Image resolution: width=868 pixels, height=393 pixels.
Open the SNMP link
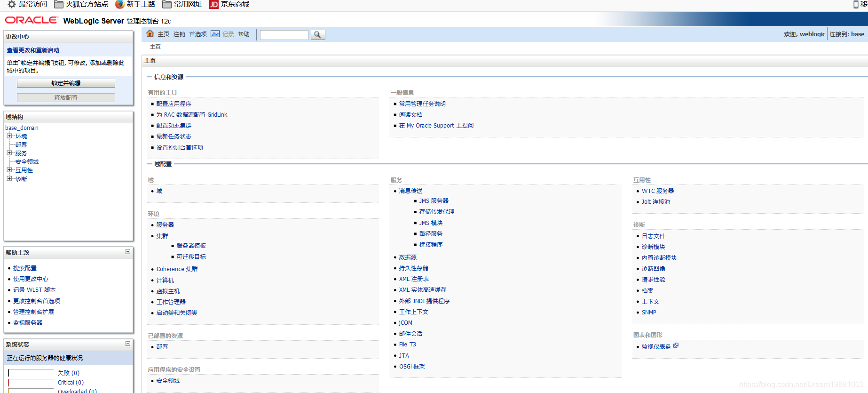(649, 312)
